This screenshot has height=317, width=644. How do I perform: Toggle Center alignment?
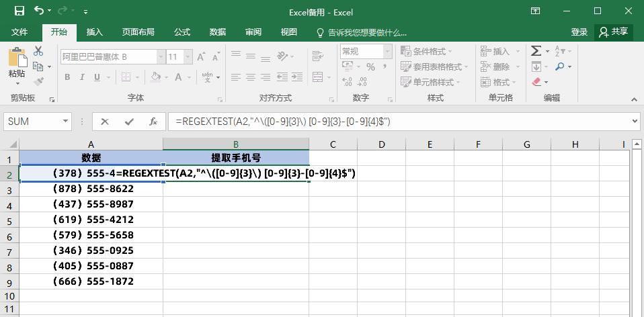coord(251,77)
